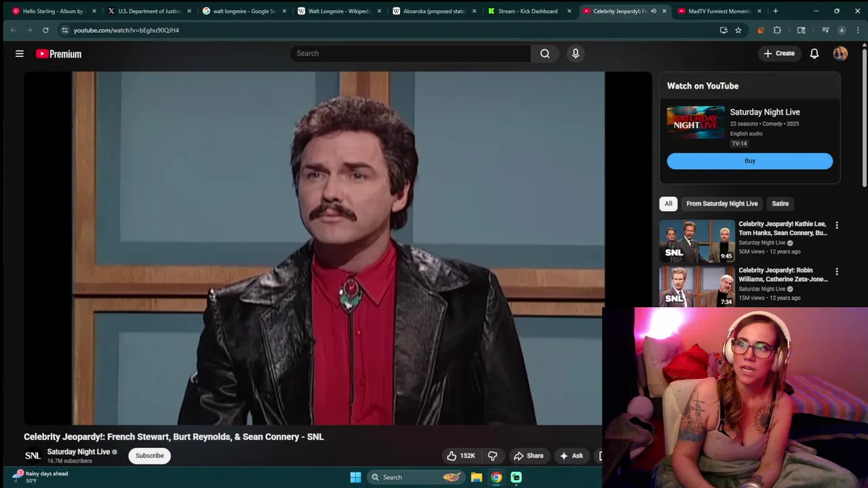The width and height of the screenshot is (868, 488).
Task: Open the Windows Start menu
Action: (355, 477)
